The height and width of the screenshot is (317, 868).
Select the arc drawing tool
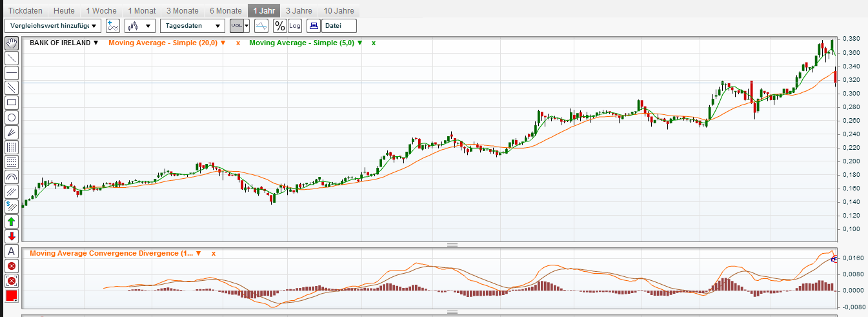pos(12,177)
